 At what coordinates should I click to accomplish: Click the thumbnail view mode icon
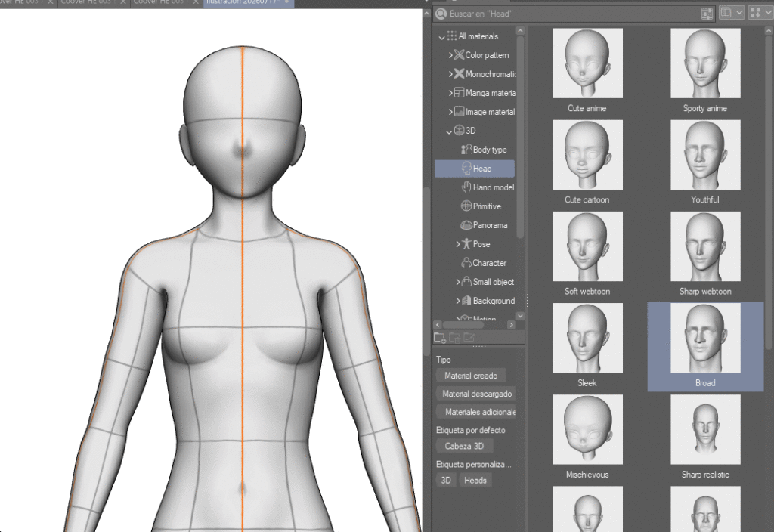point(726,13)
